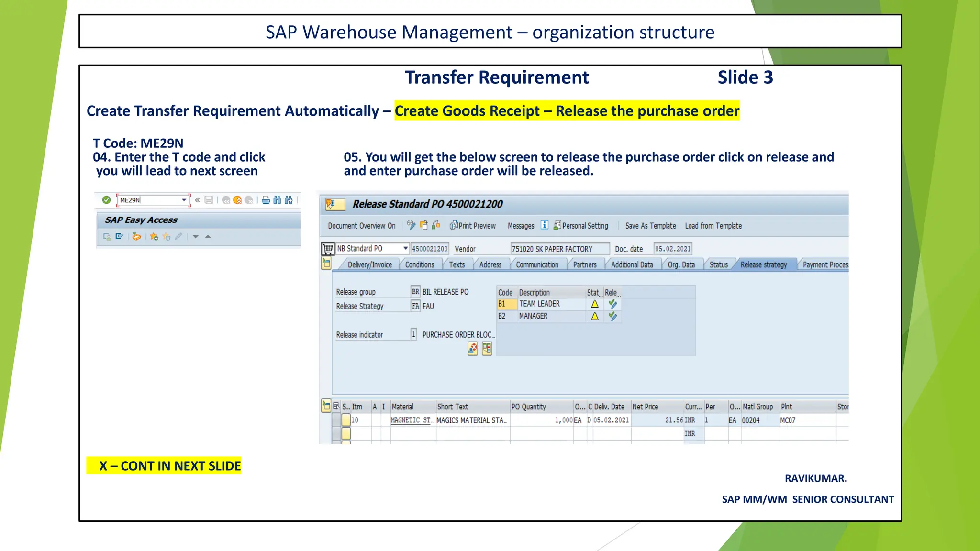This screenshot has height=551, width=980.
Task: Click the Find Next binoculars-plus icon
Action: pos(289,200)
